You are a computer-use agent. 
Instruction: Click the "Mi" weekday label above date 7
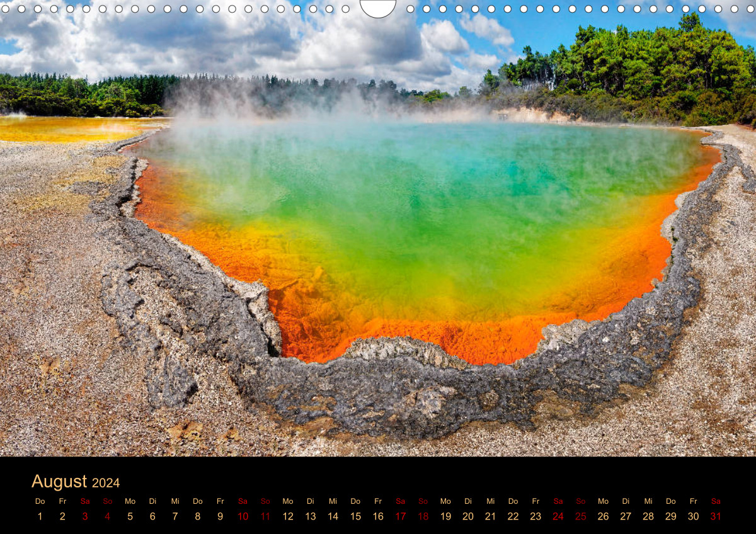coord(175,501)
